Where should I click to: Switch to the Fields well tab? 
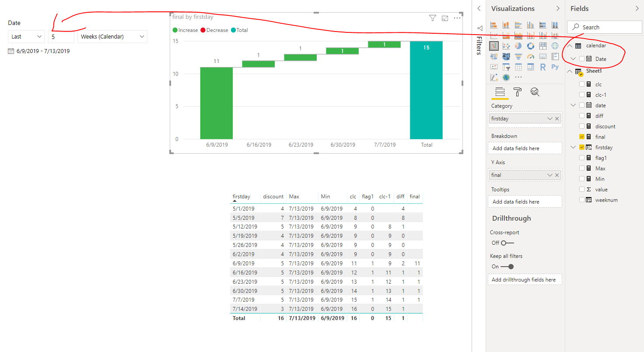(x=500, y=92)
